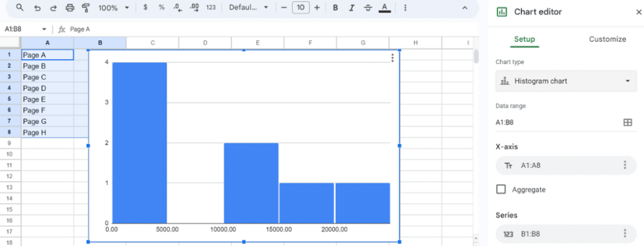Select row 9 header
This screenshot has width=644, height=246.
10,143
